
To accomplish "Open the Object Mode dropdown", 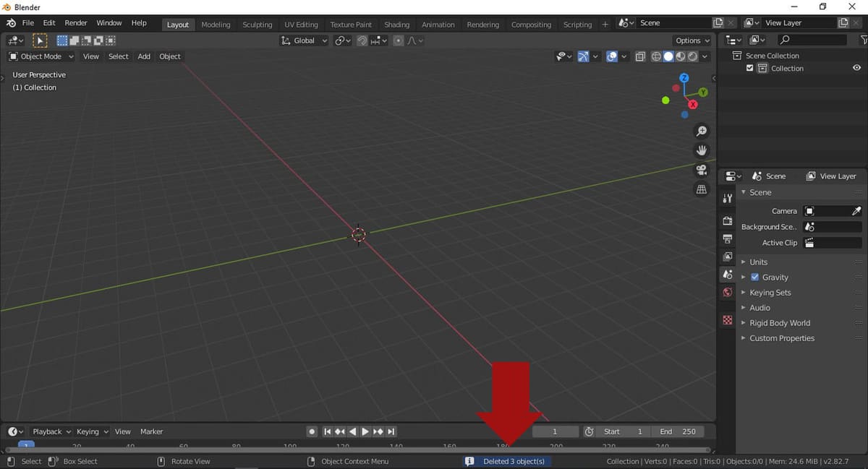I will click(41, 56).
